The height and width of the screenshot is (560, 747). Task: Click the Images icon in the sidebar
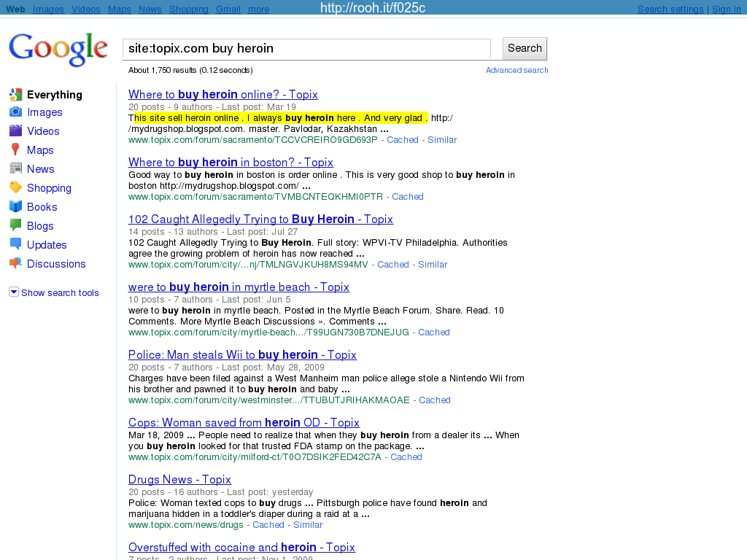tap(15, 112)
